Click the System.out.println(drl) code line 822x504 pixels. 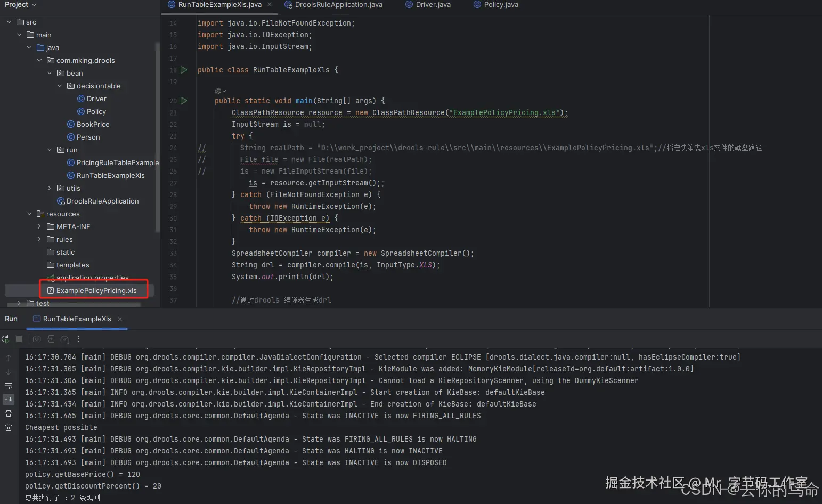click(x=282, y=277)
